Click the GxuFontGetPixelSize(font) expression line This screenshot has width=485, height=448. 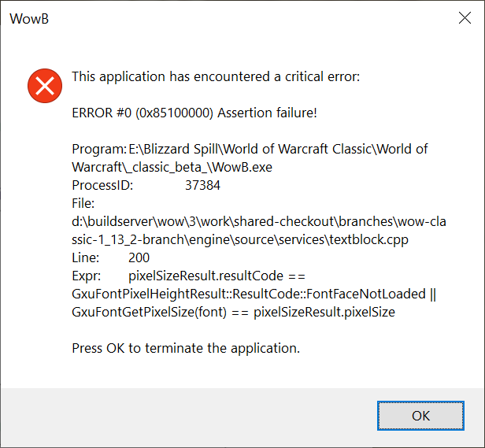[x=233, y=313]
